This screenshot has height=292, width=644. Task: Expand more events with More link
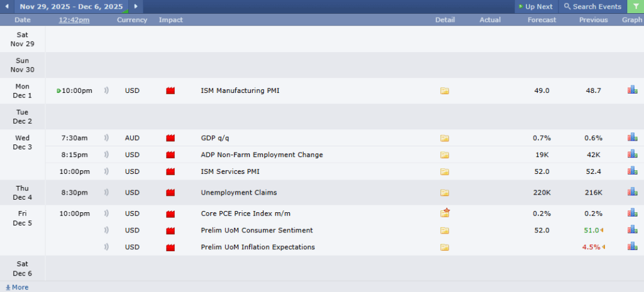17,287
